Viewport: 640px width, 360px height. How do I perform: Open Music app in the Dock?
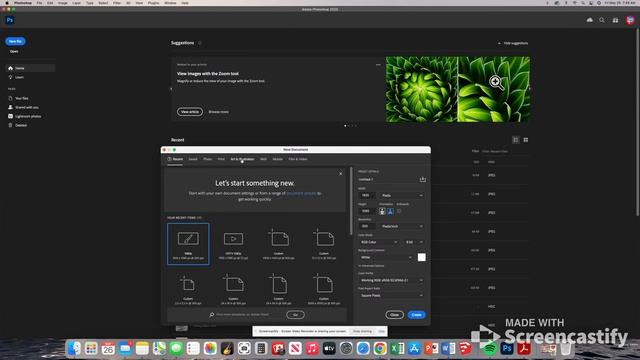(312, 348)
